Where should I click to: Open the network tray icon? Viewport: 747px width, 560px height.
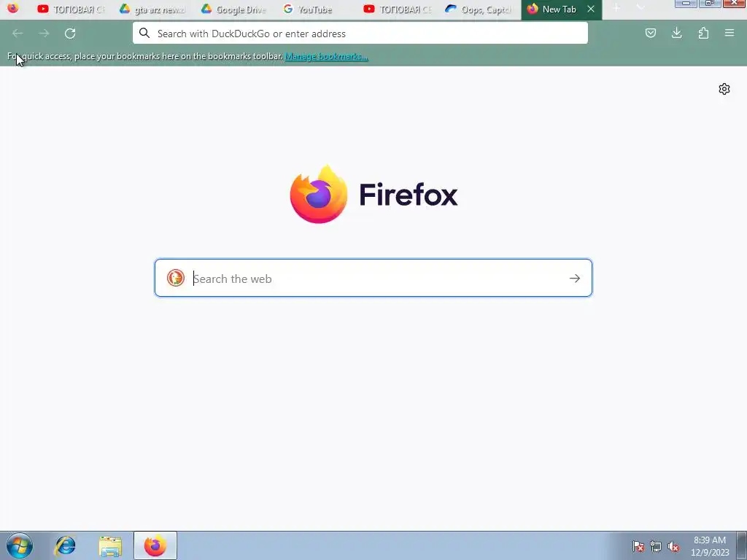pyautogui.click(x=656, y=546)
